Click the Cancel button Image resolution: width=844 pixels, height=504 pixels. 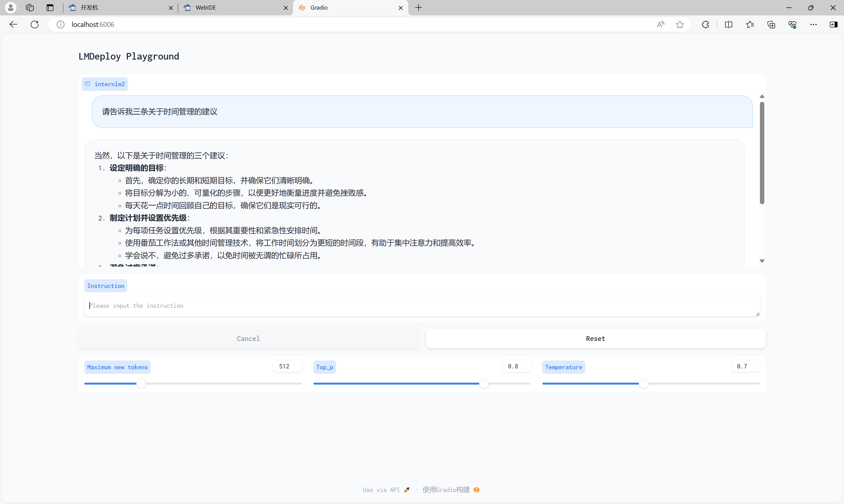click(248, 338)
